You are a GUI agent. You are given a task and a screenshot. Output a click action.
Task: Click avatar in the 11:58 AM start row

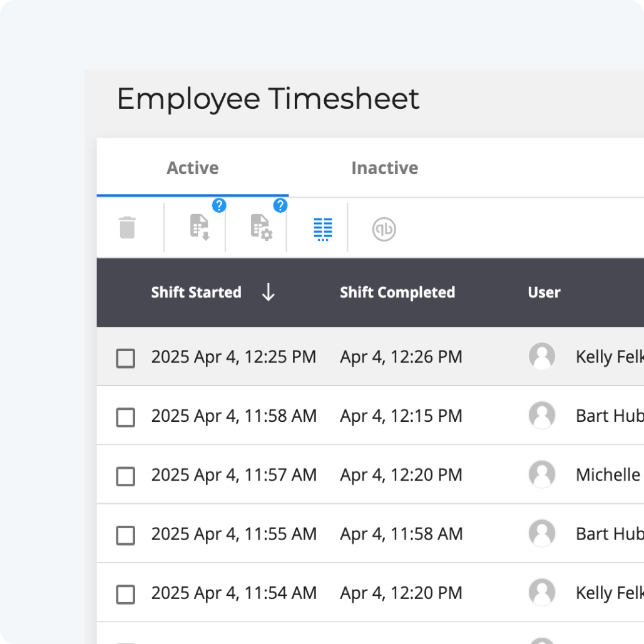[542, 415]
